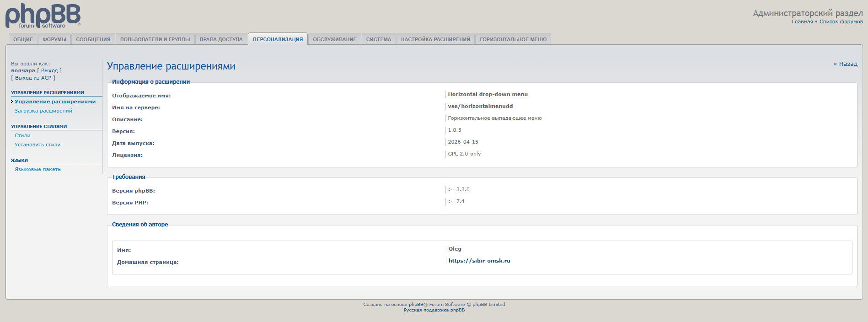Switch to the ФОРУМЫ tab
The height and width of the screenshot is (322, 868).
pos(54,39)
